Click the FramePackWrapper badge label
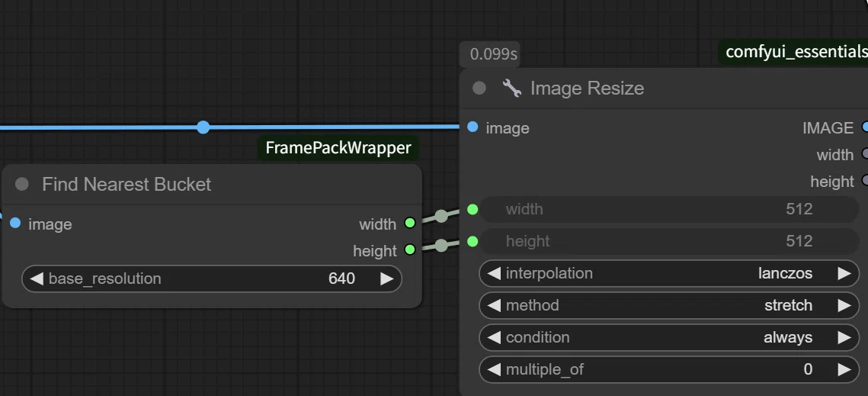 point(338,148)
